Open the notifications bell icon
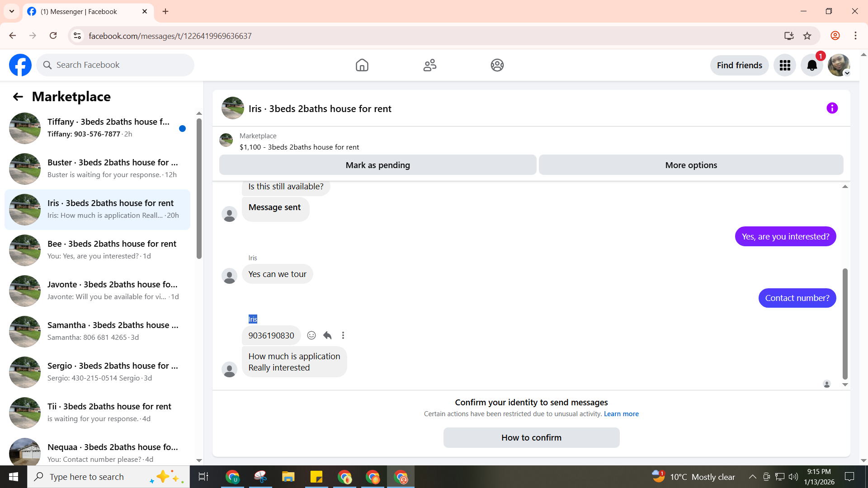 (x=812, y=66)
